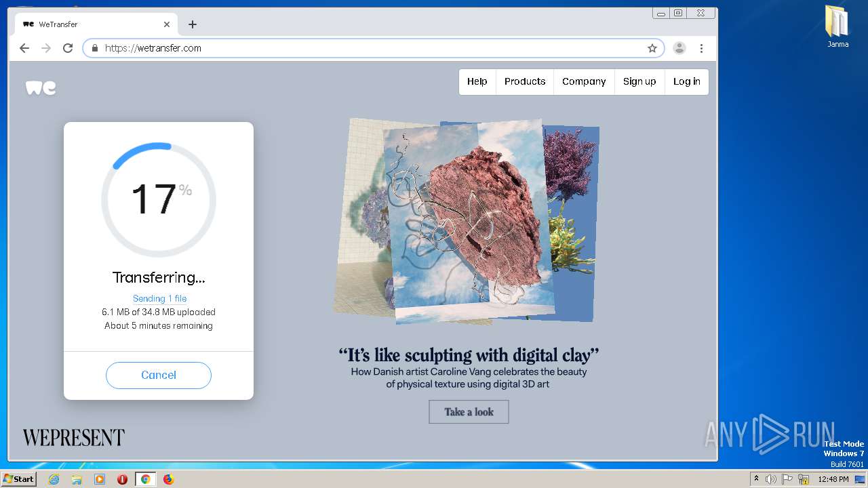Open the WePresent logo link
The height and width of the screenshot is (488, 868).
click(74, 438)
